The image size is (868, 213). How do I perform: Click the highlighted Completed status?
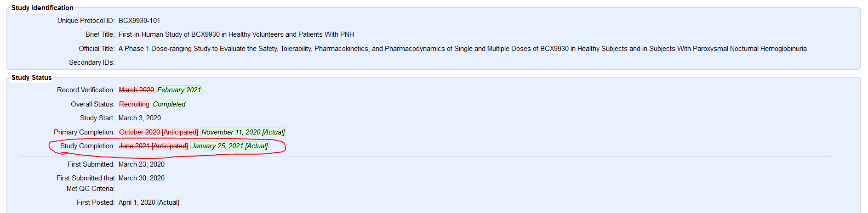(x=169, y=104)
